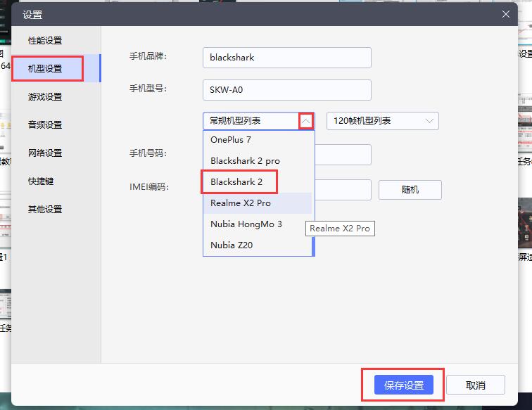Choose OnePlus 7 from model list
The image size is (532, 410).
click(258, 140)
